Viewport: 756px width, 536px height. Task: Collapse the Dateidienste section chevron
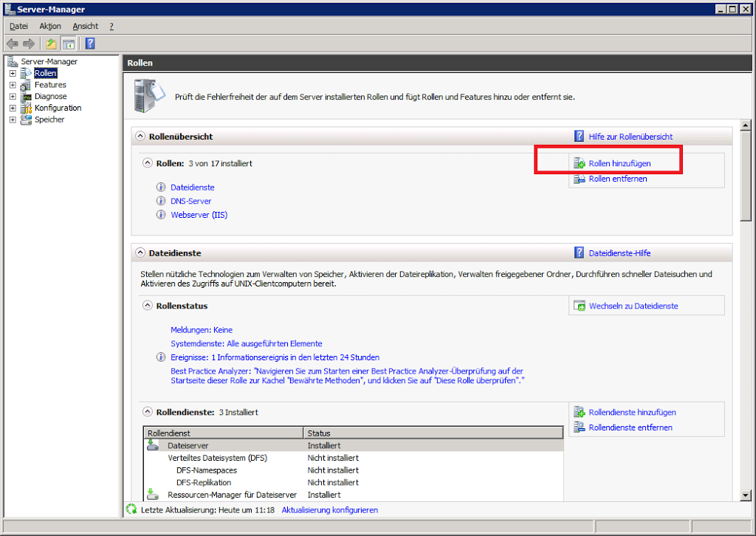140,252
